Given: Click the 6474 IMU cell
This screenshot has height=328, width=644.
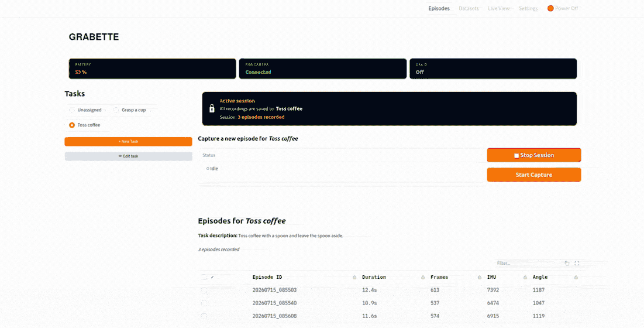Looking at the screenshot, I should click(x=493, y=303).
